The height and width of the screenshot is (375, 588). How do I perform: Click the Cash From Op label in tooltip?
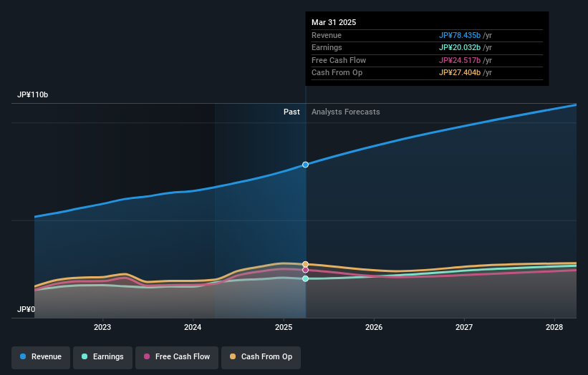(x=337, y=73)
